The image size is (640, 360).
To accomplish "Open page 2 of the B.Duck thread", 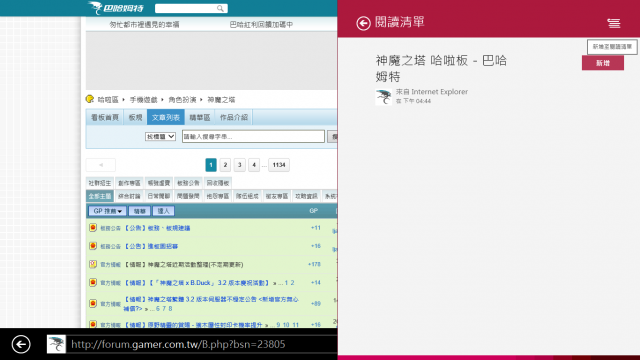I will [x=292, y=283].
